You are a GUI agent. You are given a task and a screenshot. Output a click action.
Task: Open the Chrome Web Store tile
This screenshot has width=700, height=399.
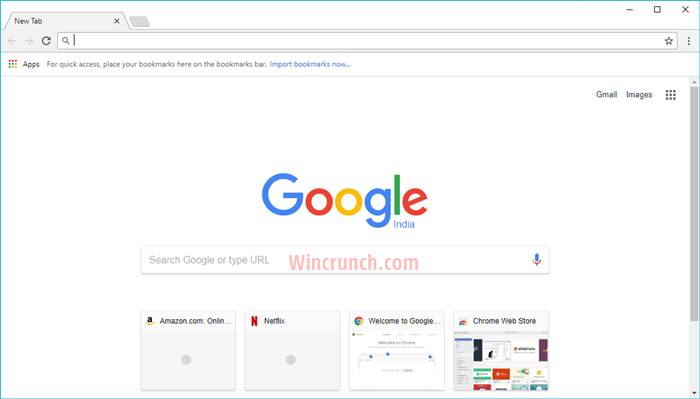pos(501,351)
